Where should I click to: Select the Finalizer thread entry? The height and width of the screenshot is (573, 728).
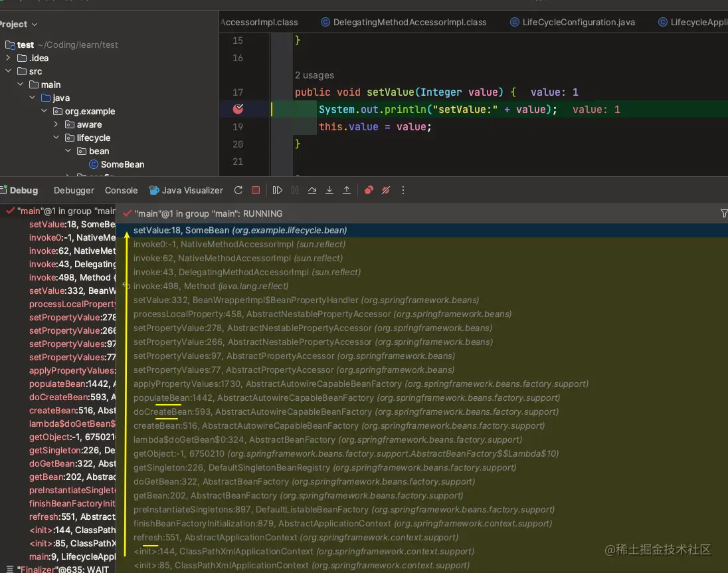click(58, 569)
